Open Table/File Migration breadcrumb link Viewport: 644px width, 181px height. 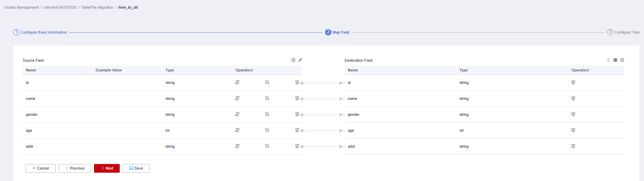click(x=97, y=7)
